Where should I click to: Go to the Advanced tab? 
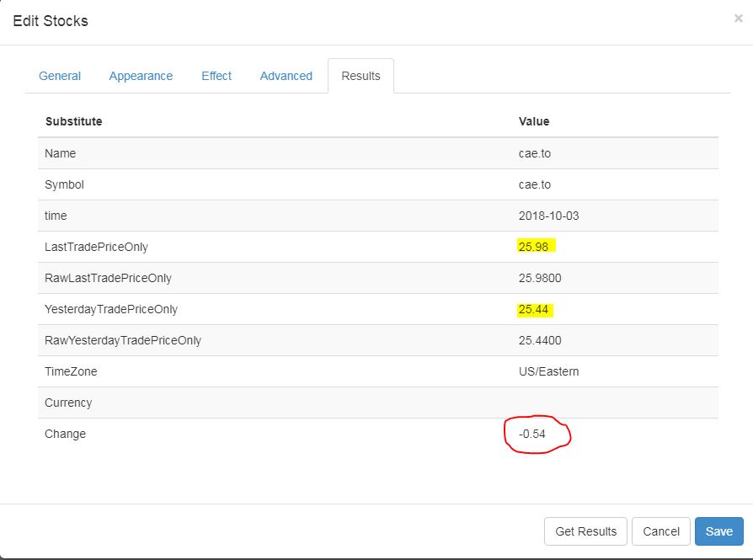pos(286,76)
